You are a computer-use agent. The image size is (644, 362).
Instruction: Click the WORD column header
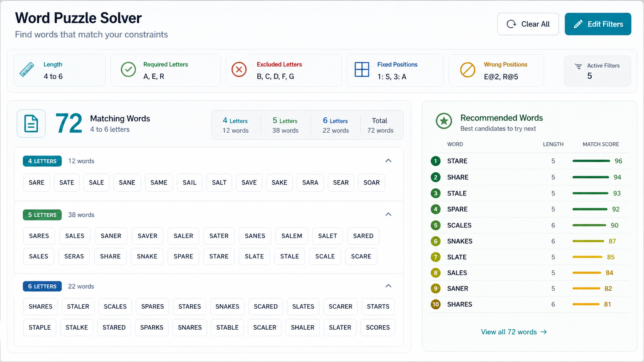tap(455, 144)
